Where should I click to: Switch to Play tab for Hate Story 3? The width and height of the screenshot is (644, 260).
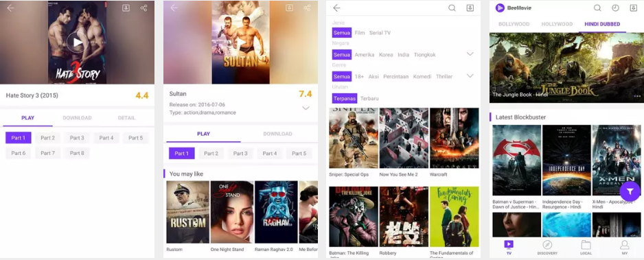pos(28,118)
